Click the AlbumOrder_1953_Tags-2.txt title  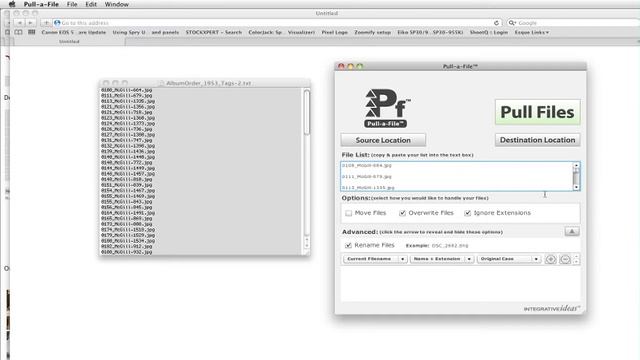(209, 83)
